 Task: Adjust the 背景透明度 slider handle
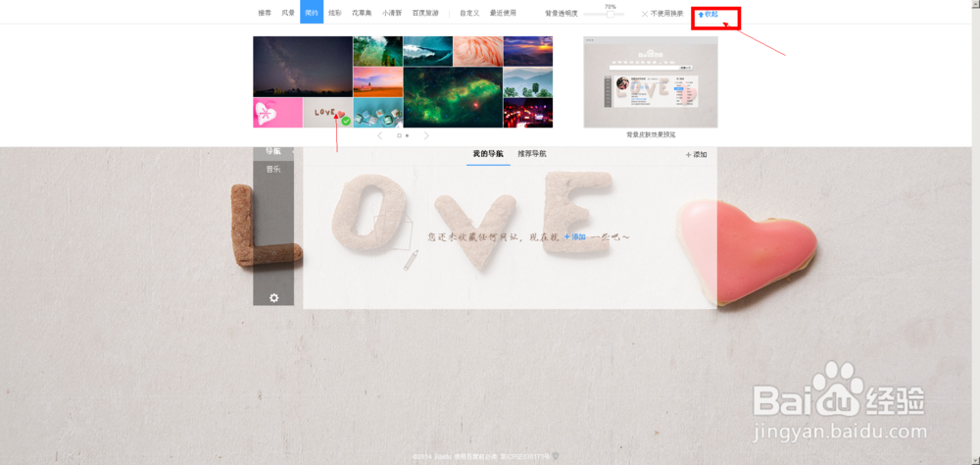[x=610, y=14]
